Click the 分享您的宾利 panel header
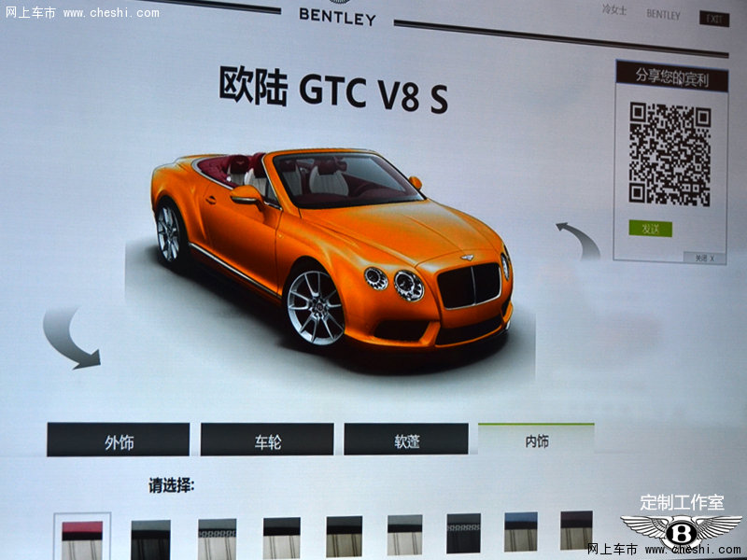The height and width of the screenshot is (560, 747). [x=671, y=77]
